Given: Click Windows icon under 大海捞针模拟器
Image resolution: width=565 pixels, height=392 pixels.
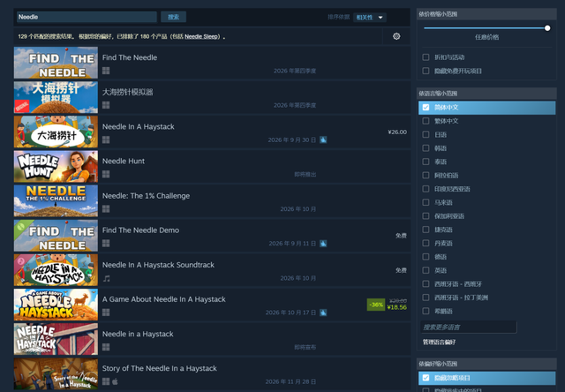Looking at the screenshot, I should coord(106,105).
